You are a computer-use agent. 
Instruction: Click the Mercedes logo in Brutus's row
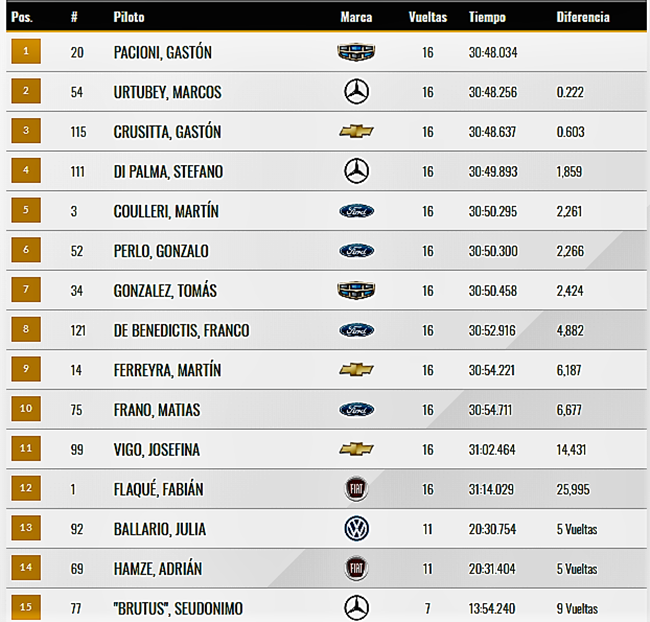[x=357, y=608]
